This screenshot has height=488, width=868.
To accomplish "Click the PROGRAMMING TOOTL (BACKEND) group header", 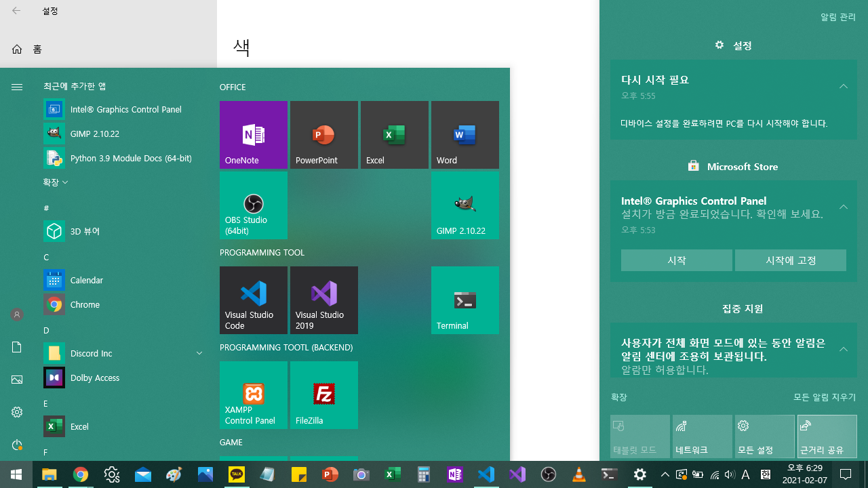I will point(286,348).
